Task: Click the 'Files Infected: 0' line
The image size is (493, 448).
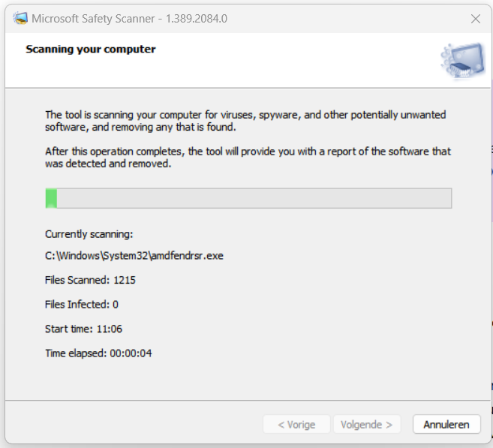Action: coord(82,304)
